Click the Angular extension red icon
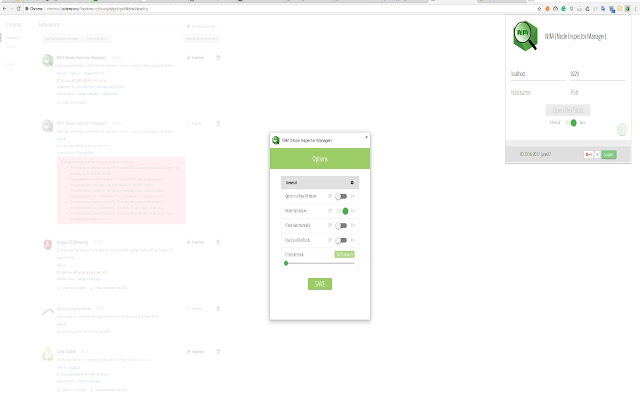 (x=48, y=244)
